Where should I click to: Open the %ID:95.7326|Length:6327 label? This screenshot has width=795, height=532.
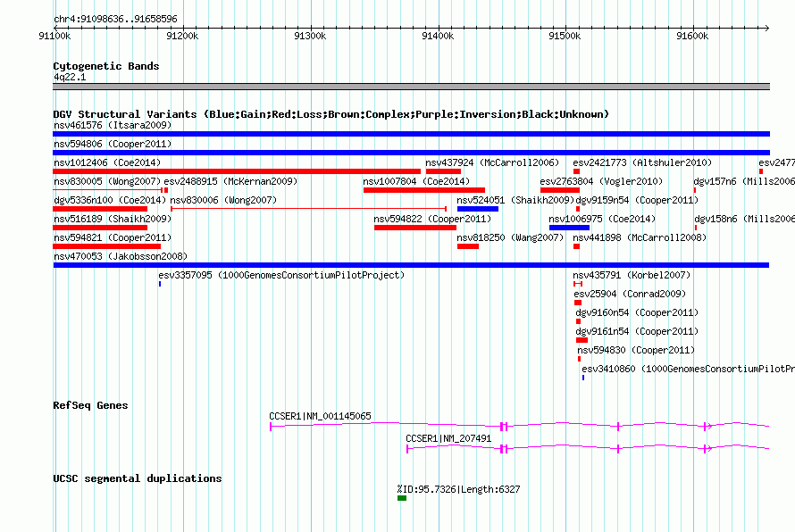(x=458, y=489)
